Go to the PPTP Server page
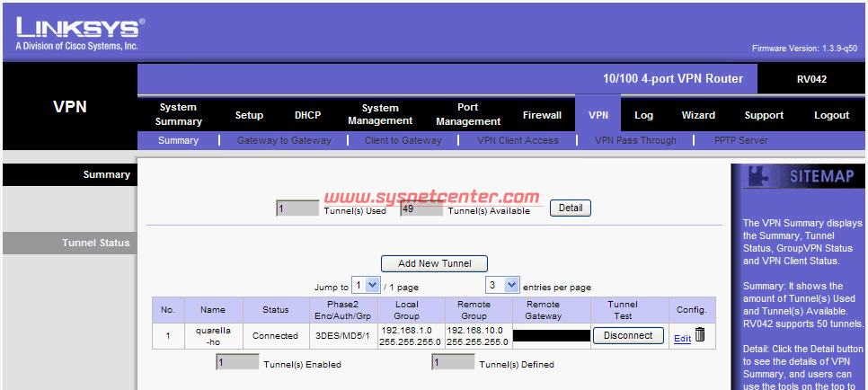The width and height of the screenshot is (868, 390). 741,140
